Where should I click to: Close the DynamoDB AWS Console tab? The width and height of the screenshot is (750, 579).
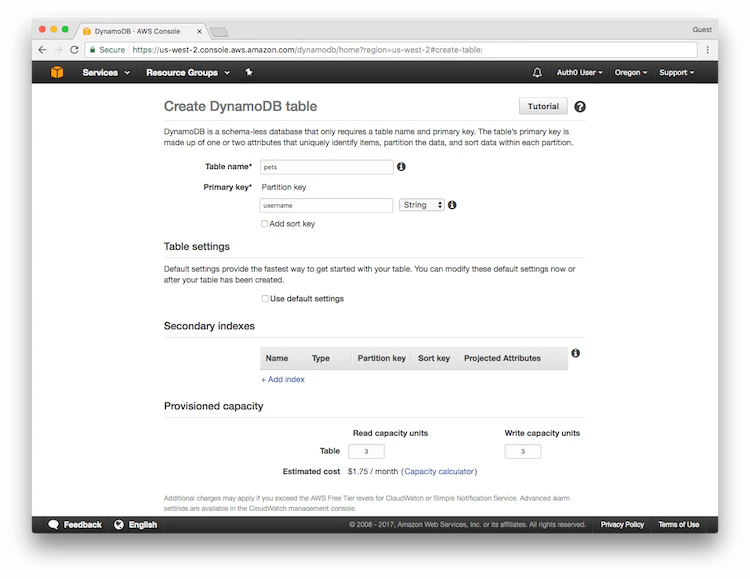coord(199,32)
